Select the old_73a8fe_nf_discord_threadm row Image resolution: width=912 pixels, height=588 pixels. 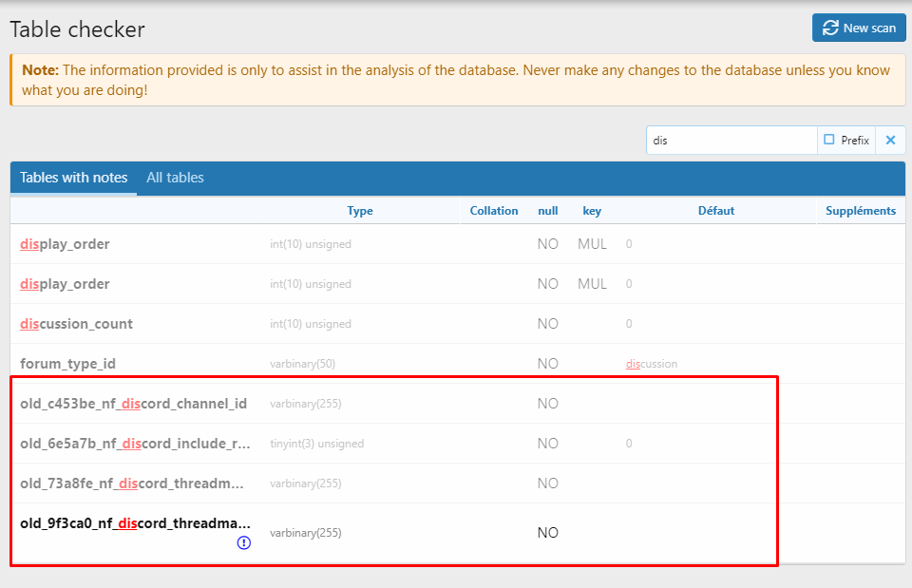(132, 484)
